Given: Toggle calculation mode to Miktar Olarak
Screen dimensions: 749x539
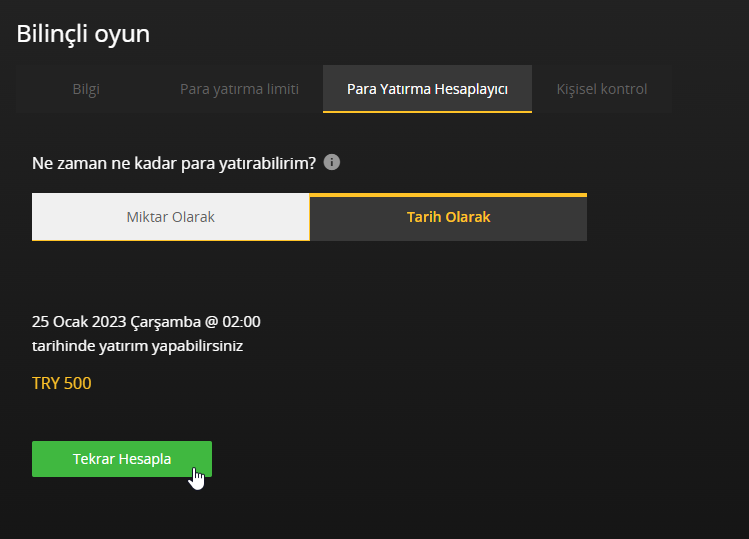Looking at the screenshot, I should pyautogui.click(x=170, y=217).
